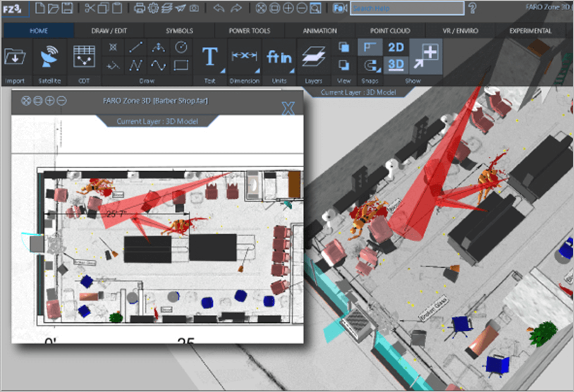The width and height of the screenshot is (574, 392).
Task: Open settings with the gear icon
Action: [153, 8]
